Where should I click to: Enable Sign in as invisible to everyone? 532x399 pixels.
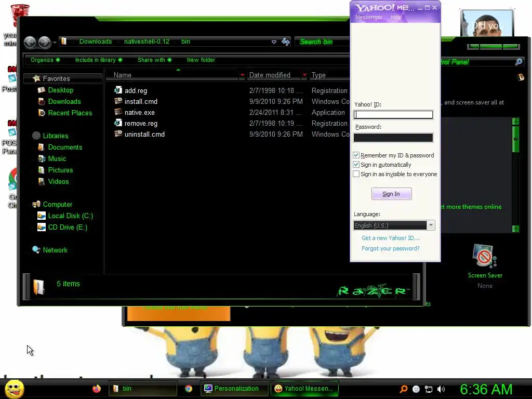point(356,174)
